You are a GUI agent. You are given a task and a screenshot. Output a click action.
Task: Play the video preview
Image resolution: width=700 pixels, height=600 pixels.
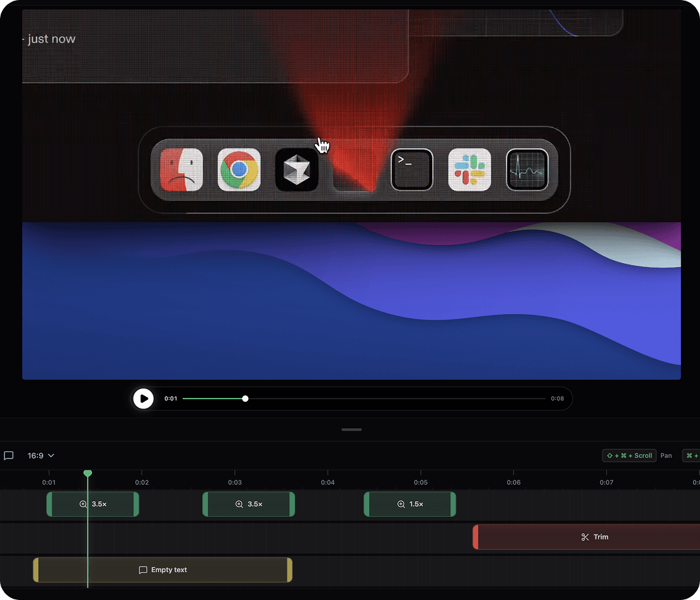[143, 399]
